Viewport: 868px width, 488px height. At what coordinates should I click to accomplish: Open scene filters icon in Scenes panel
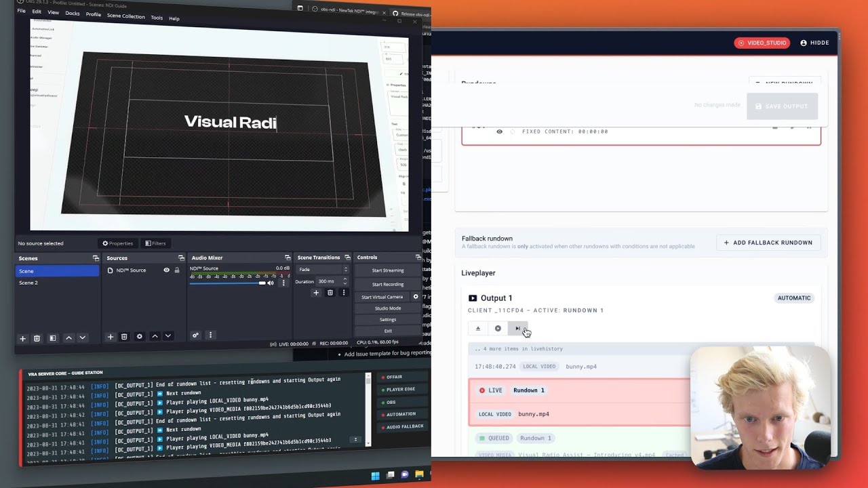point(52,338)
